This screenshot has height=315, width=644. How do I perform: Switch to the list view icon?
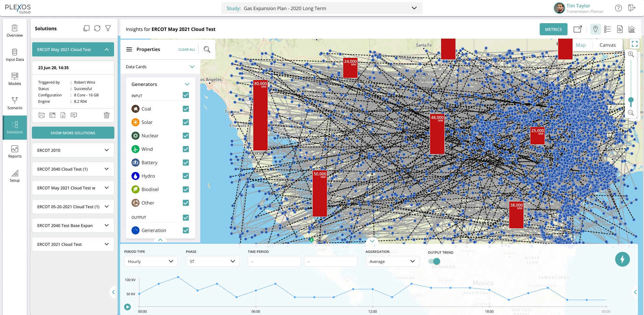(x=607, y=29)
